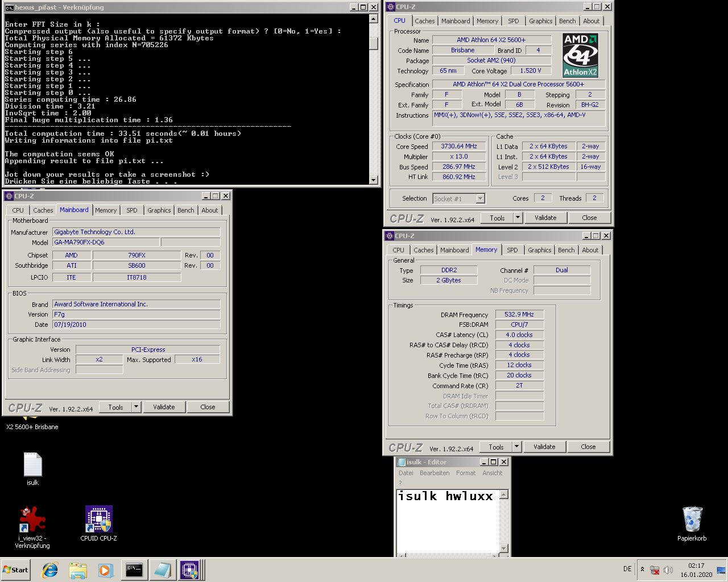This screenshot has height=582, width=728.
Task: Click the CPU-Z Mainboard window title icon
Action: point(9,196)
